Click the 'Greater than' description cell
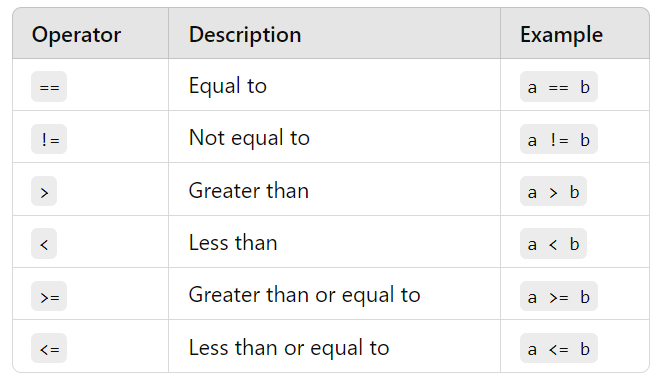 pyautogui.click(x=334, y=189)
